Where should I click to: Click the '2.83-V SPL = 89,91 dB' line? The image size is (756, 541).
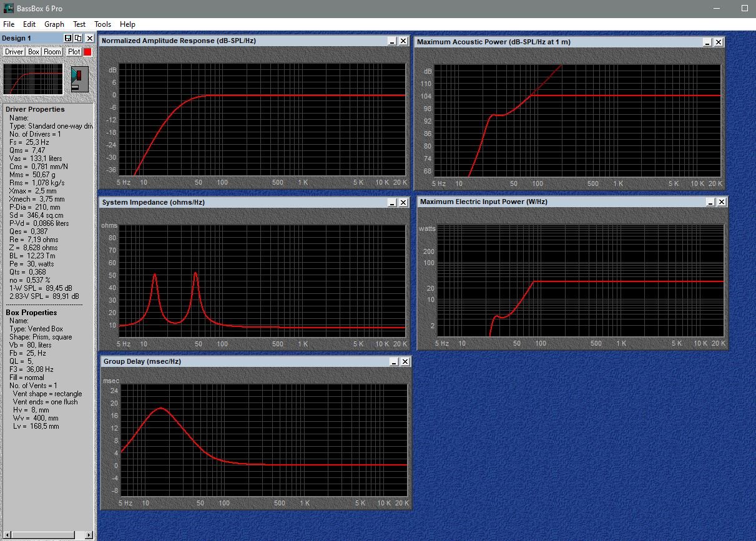coord(46,296)
